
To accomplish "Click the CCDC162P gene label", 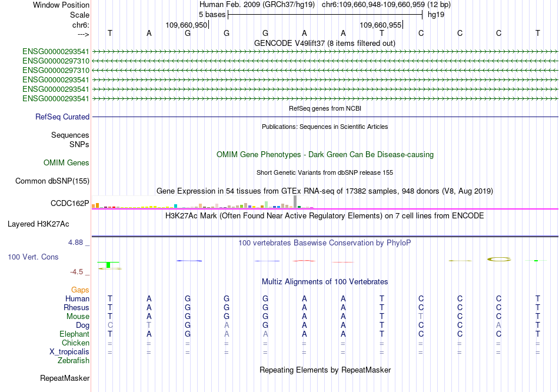I will tap(70, 203).
